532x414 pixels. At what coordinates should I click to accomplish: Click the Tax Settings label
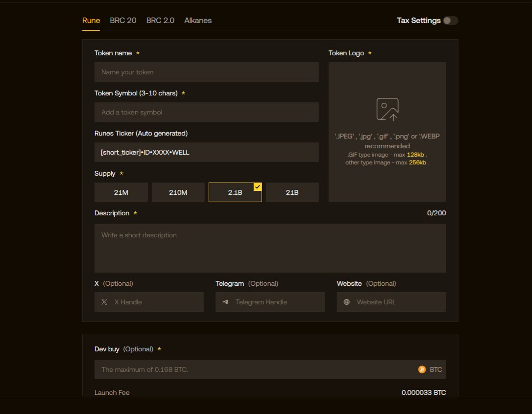[x=418, y=21]
